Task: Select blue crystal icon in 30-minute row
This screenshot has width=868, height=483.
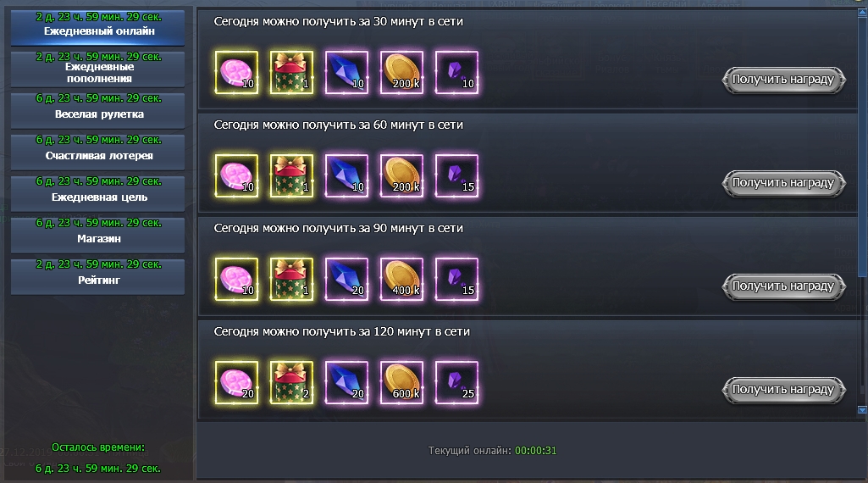Action: pos(346,73)
